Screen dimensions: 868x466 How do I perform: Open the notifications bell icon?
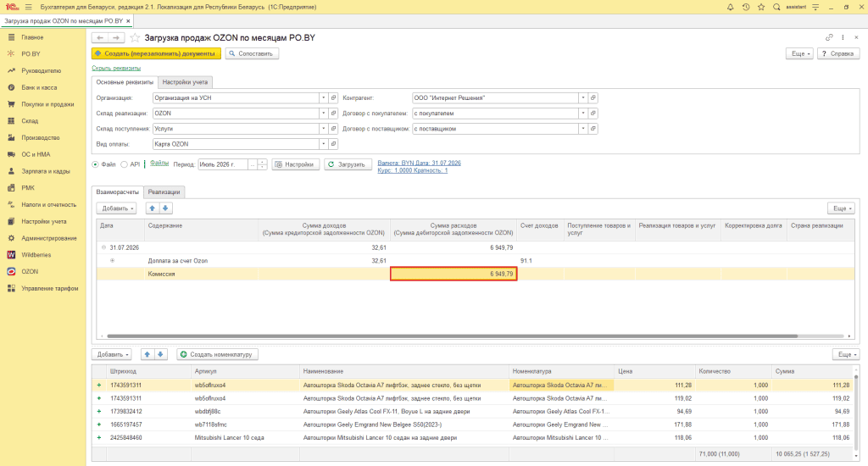[730, 7]
